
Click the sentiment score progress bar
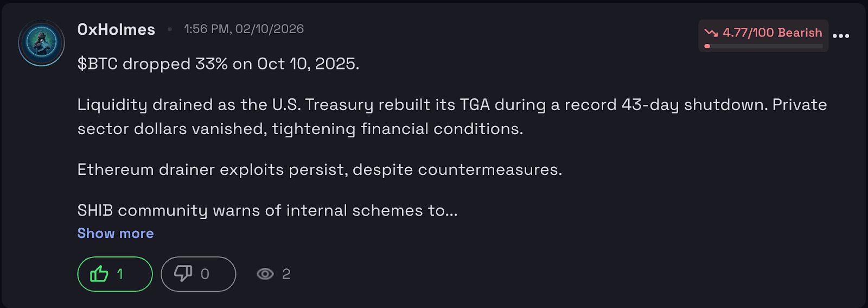(765, 46)
